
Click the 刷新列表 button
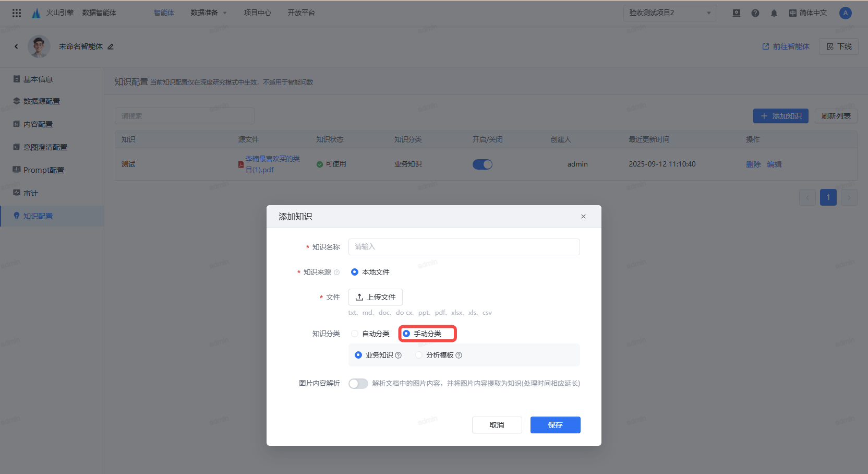[x=836, y=116]
